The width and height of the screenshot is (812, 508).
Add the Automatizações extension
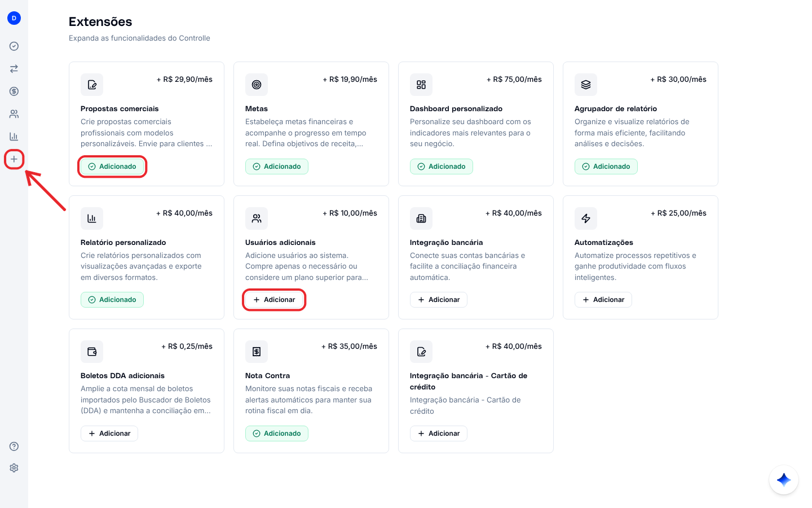[603, 300]
